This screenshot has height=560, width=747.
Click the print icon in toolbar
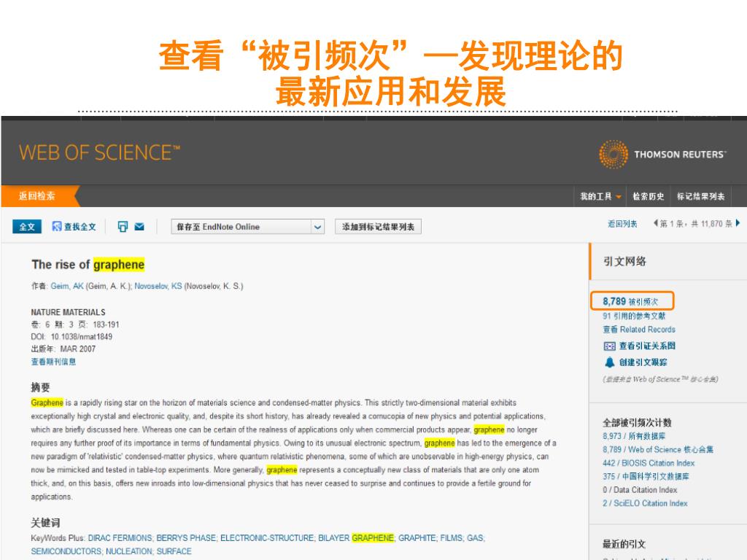click(x=123, y=227)
